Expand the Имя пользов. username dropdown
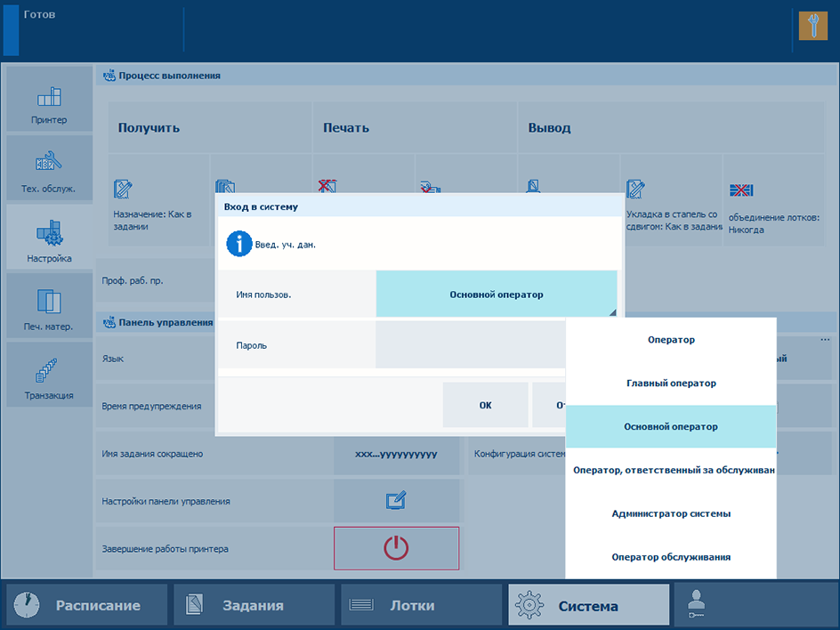Image resolution: width=840 pixels, height=630 pixels. [x=496, y=295]
